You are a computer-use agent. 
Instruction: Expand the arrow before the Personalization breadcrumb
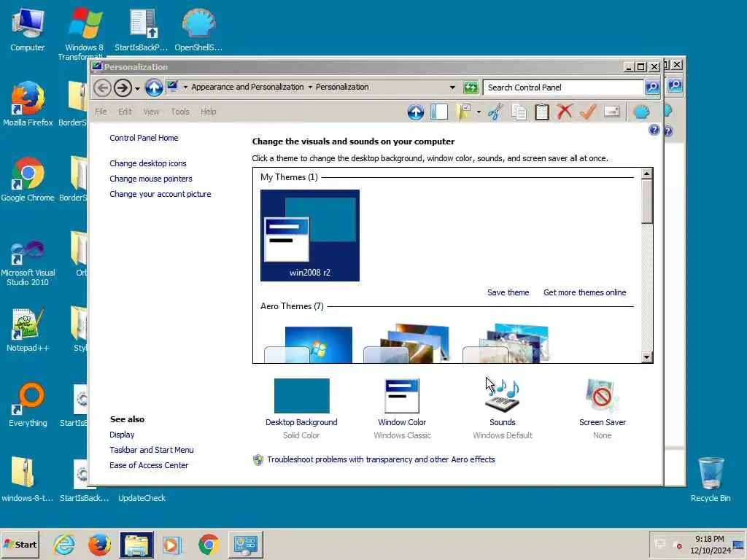tap(310, 87)
